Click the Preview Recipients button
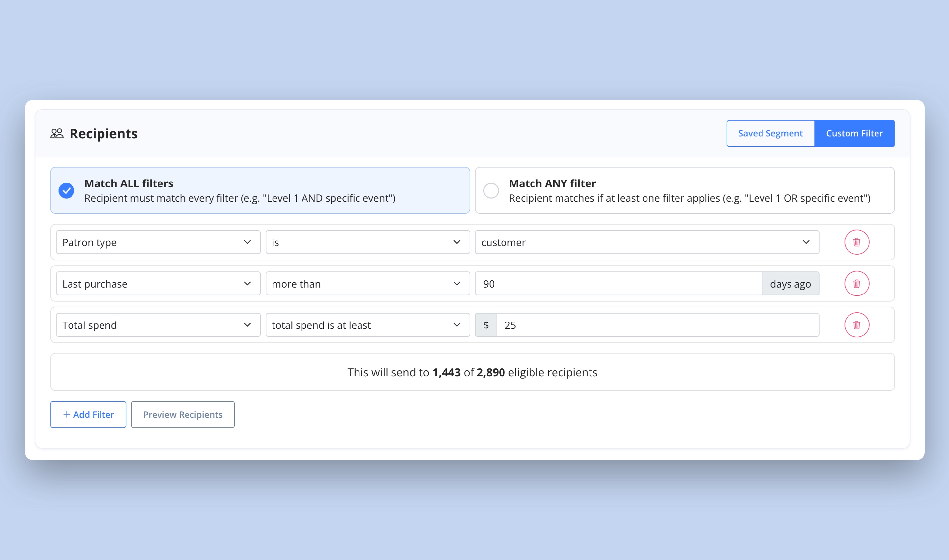 tap(183, 414)
